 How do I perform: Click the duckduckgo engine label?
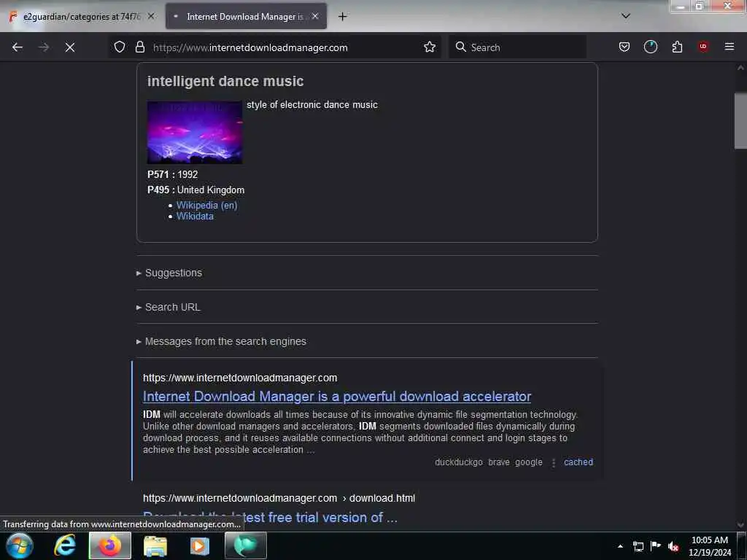click(x=459, y=462)
